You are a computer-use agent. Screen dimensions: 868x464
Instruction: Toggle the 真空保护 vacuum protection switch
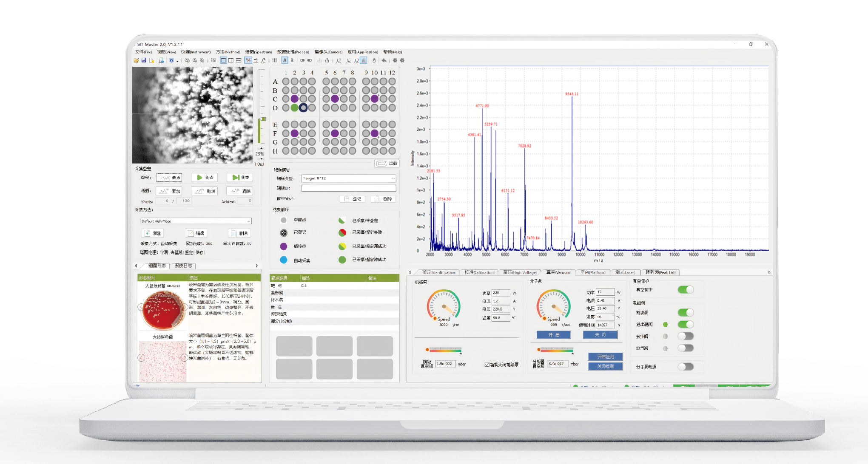tap(685, 289)
